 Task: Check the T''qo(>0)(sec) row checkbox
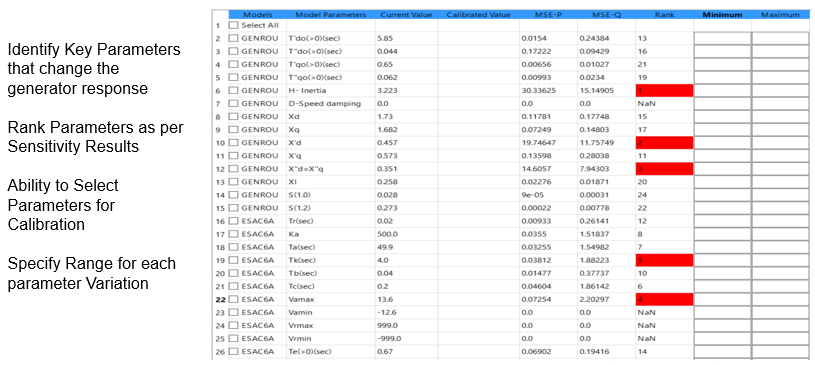pyautogui.click(x=233, y=77)
